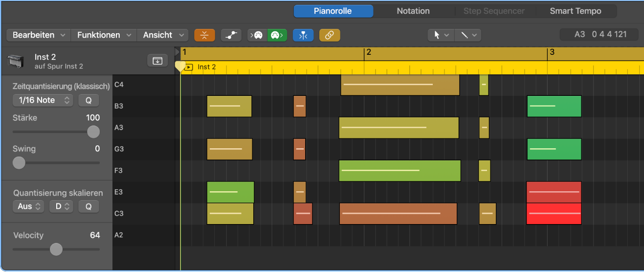Screen dimensions: 644x272
Task: Select the bright red C3 note near bar 3
Action: coord(554,214)
